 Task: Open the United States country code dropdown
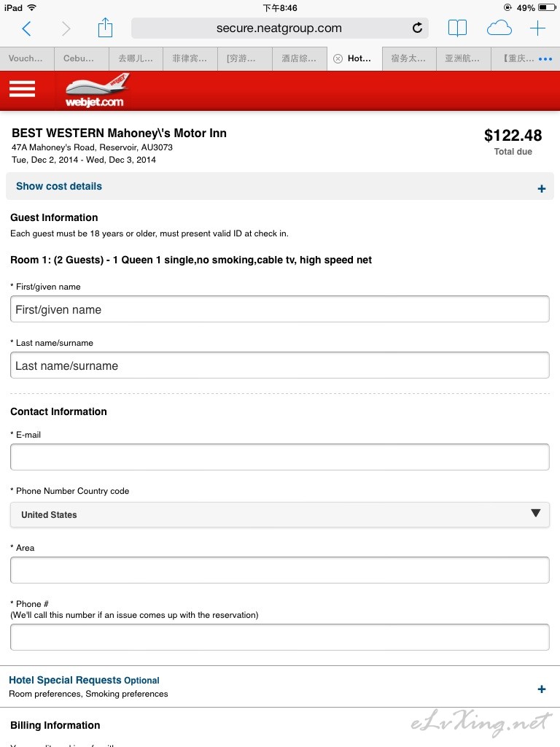coord(279,514)
